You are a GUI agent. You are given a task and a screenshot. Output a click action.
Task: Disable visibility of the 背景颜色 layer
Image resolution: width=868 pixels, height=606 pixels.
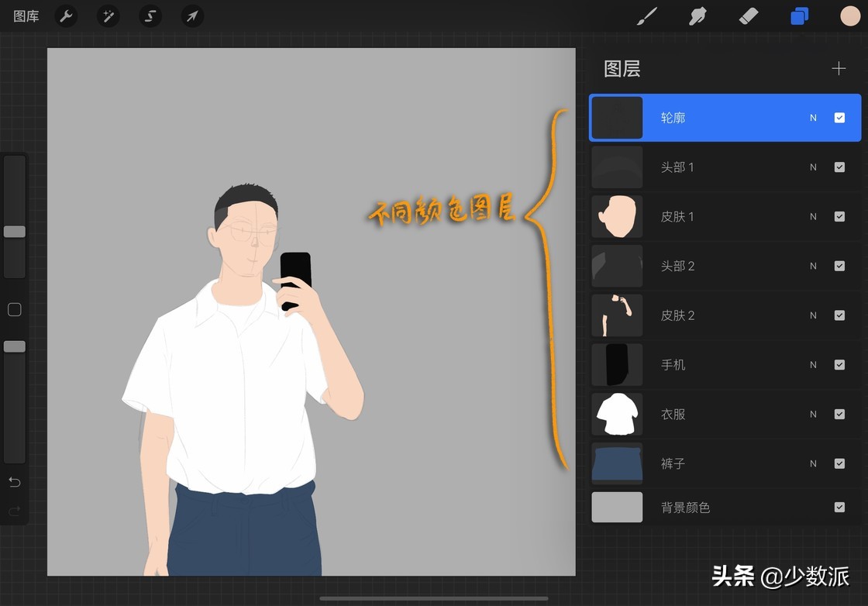coord(839,507)
